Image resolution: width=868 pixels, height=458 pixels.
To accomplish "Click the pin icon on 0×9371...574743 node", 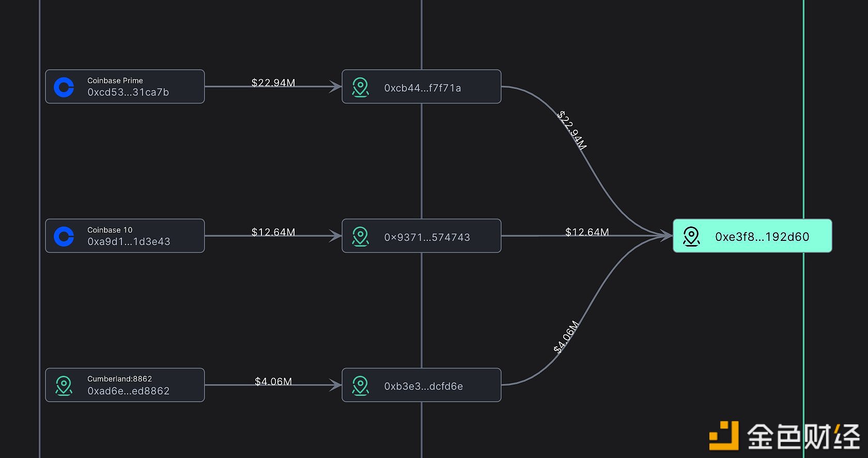I will (x=360, y=236).
